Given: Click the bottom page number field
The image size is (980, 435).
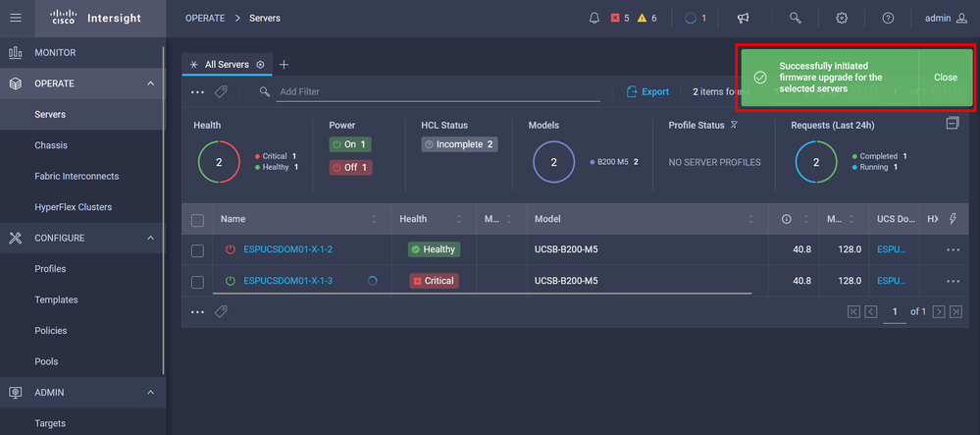Looking at the screenshot, I should (895, 311).
